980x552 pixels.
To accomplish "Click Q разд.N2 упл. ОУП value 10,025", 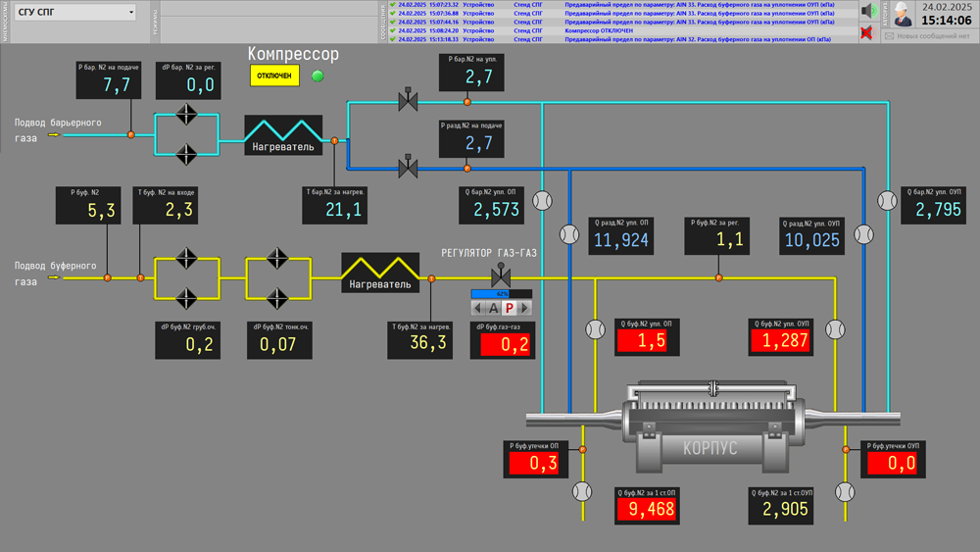I will pos(811,240).
